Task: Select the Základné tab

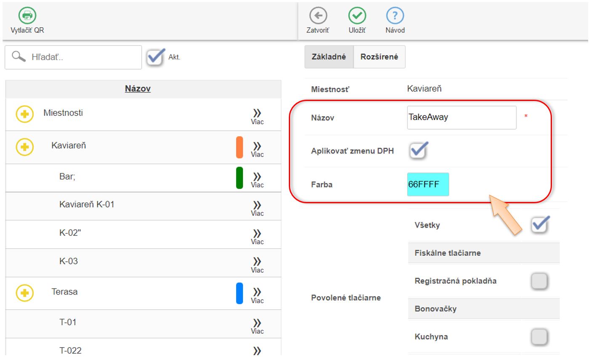Action: pyautogui.click(x=329, y=57)
